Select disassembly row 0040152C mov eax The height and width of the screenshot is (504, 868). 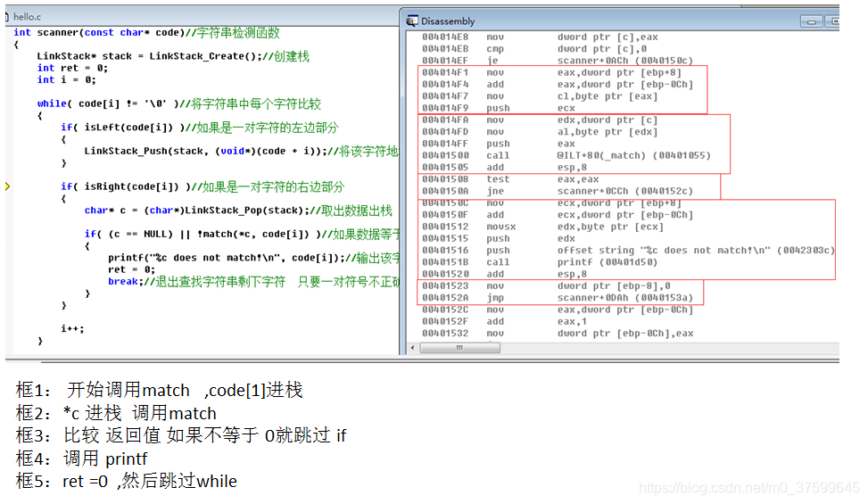point(558,310)
